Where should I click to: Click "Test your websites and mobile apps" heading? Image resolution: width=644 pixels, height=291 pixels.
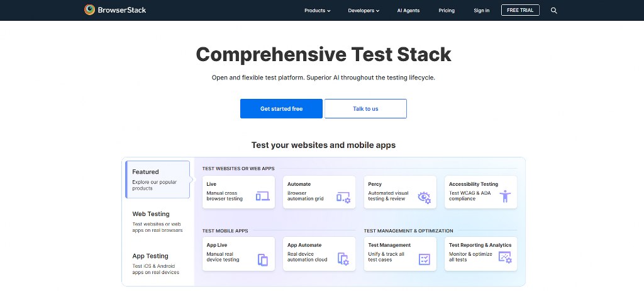coord(323,145)
